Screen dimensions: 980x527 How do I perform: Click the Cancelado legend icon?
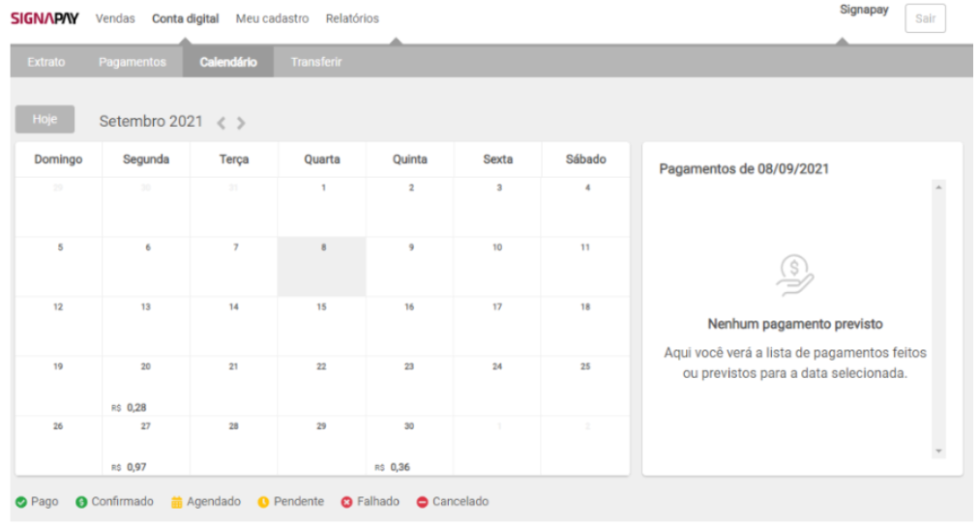coord(422,502)
